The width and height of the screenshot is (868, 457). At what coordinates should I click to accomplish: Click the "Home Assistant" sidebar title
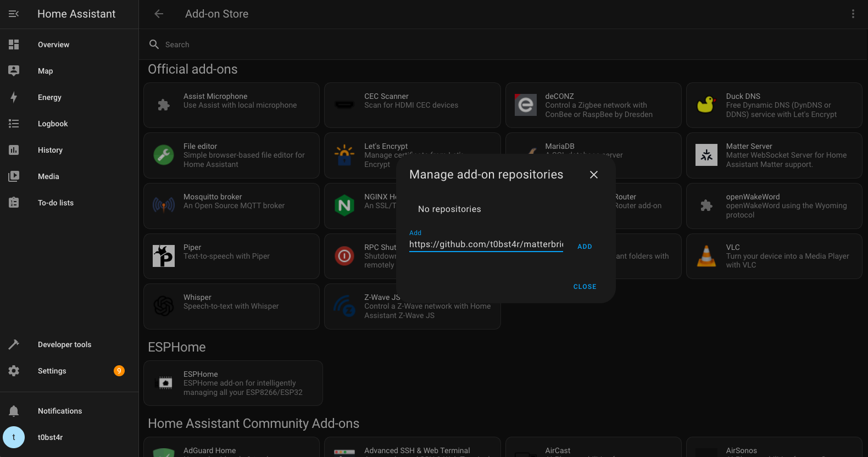pos(76,14)
